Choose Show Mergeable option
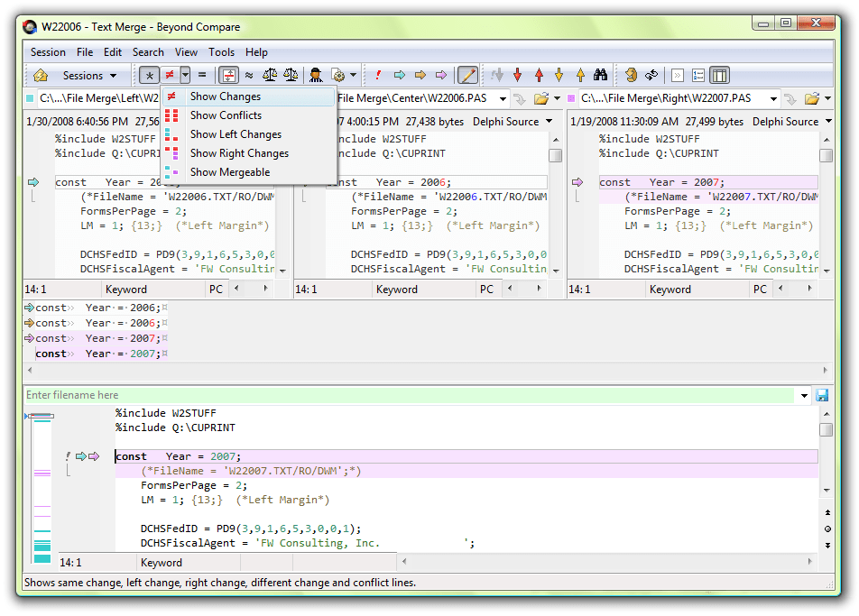The image size is (859, 616). 229,172
